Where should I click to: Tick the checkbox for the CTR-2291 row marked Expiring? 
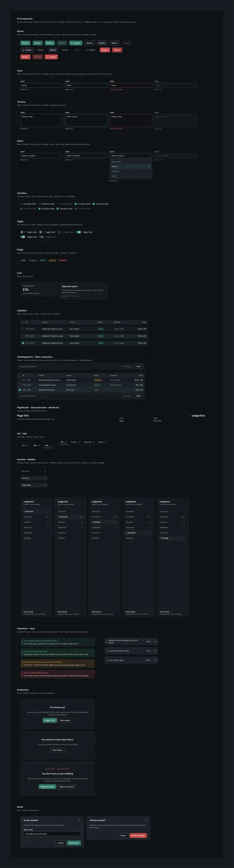pos(20,380)
